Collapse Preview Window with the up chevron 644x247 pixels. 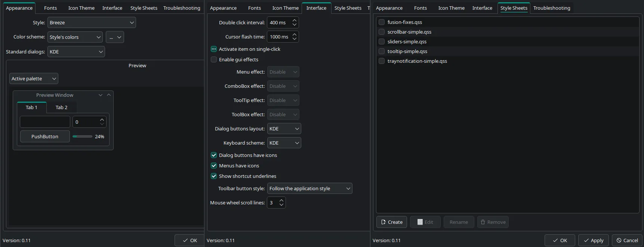click(109, 95)
